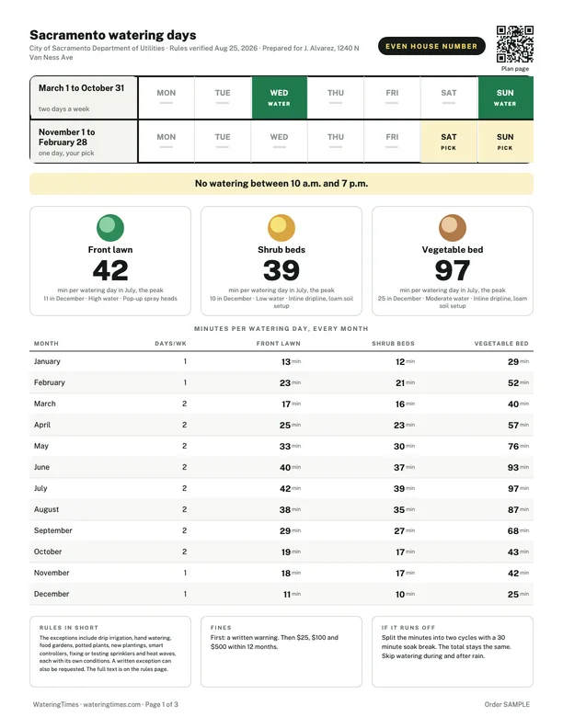Click the April row label
The height and width of the screenshot is (728, 563).
pos(42,425)
